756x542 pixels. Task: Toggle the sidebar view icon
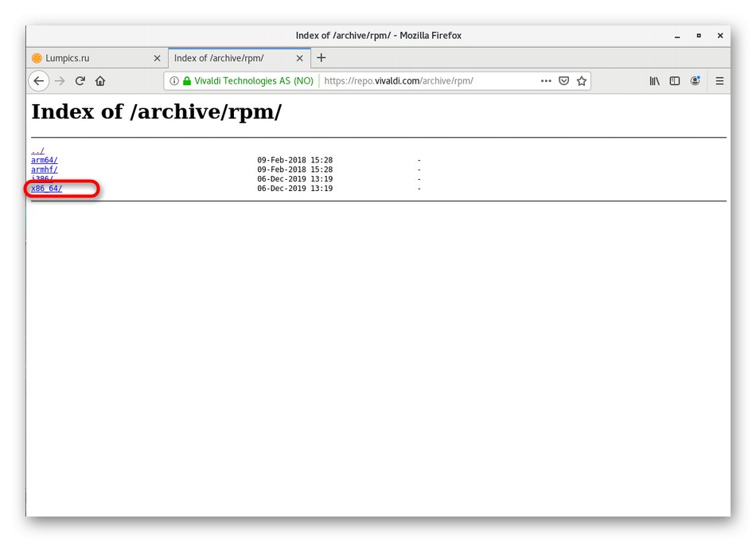coord(675,81)
